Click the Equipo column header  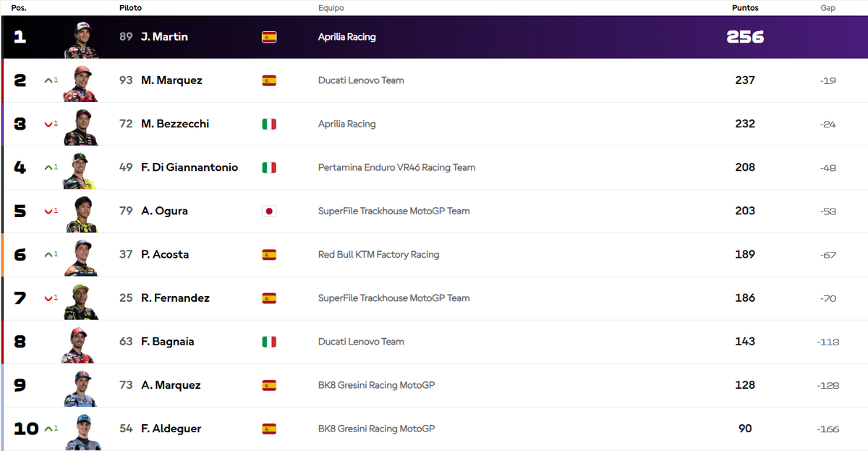tap(331, 8)
